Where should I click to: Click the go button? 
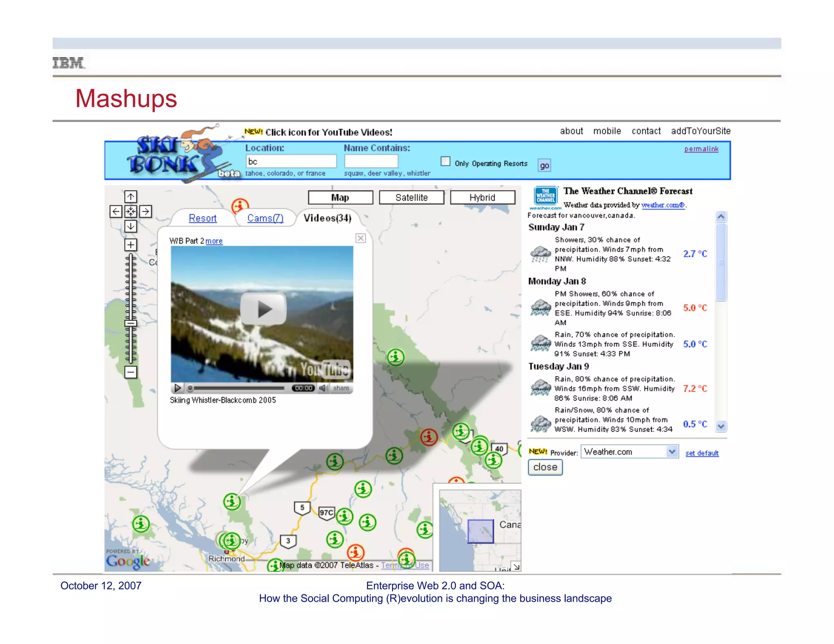point(544,165)
